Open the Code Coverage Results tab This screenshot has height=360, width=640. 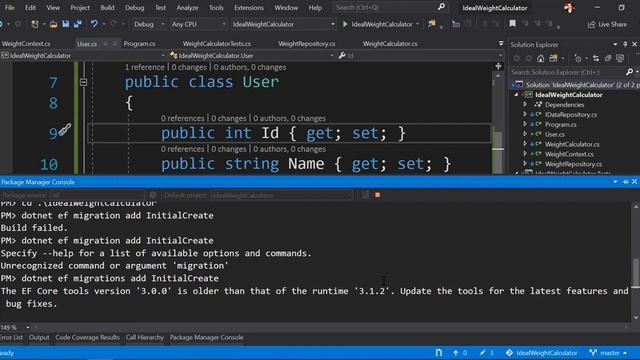(x=87, y=338)
